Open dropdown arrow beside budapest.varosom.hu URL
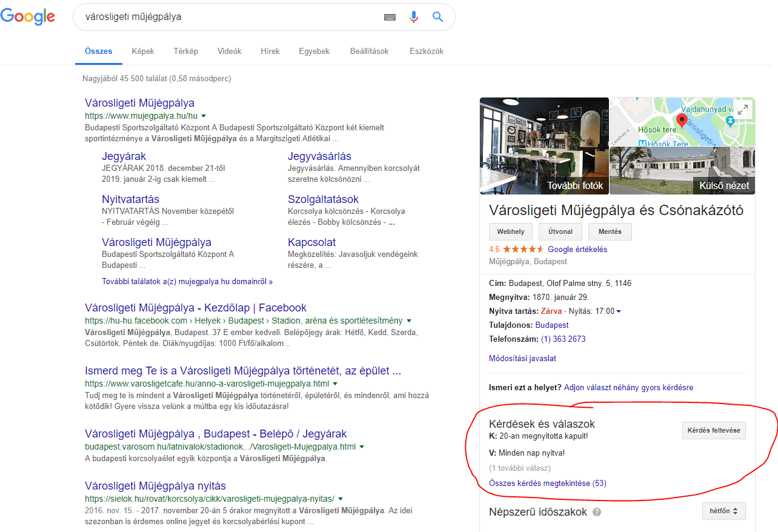This screenshot has width=778, height=532. [x=362, y=447]
